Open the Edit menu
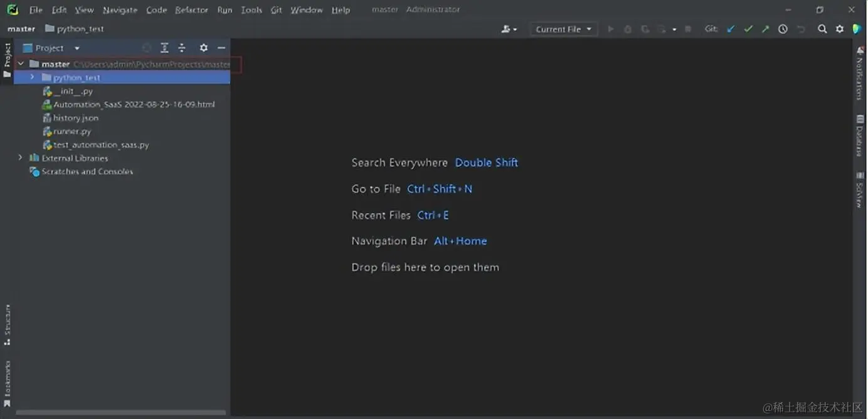Image resolution: width=868 pixels, height=419 pixels. pos(59,10)
